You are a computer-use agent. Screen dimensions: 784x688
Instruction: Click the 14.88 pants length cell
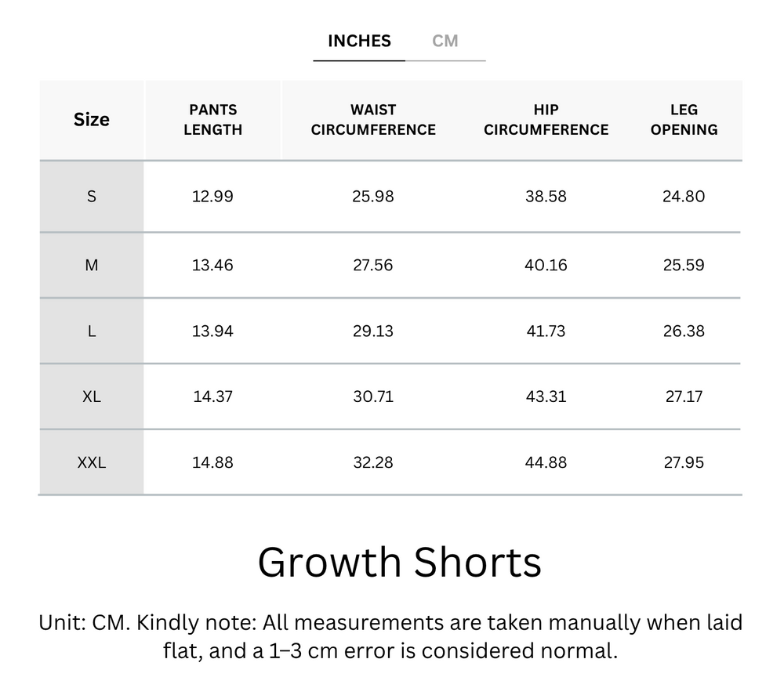tap(212, 462)
